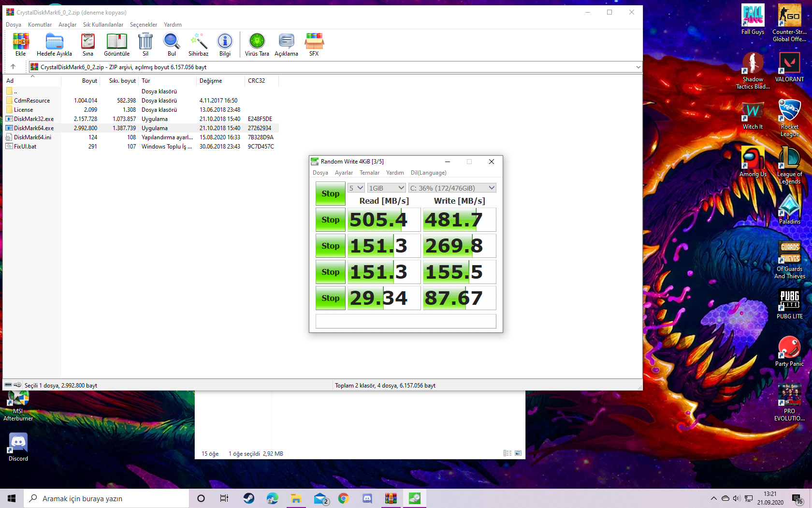The width and height of the screenshot is (812, 508).
Task: Click the Stop button beside 29.34
Action: click(331, 298)
